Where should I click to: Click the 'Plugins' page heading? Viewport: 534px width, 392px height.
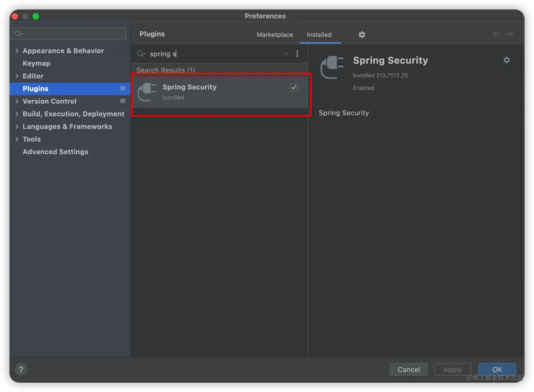(x=152, y=34)
